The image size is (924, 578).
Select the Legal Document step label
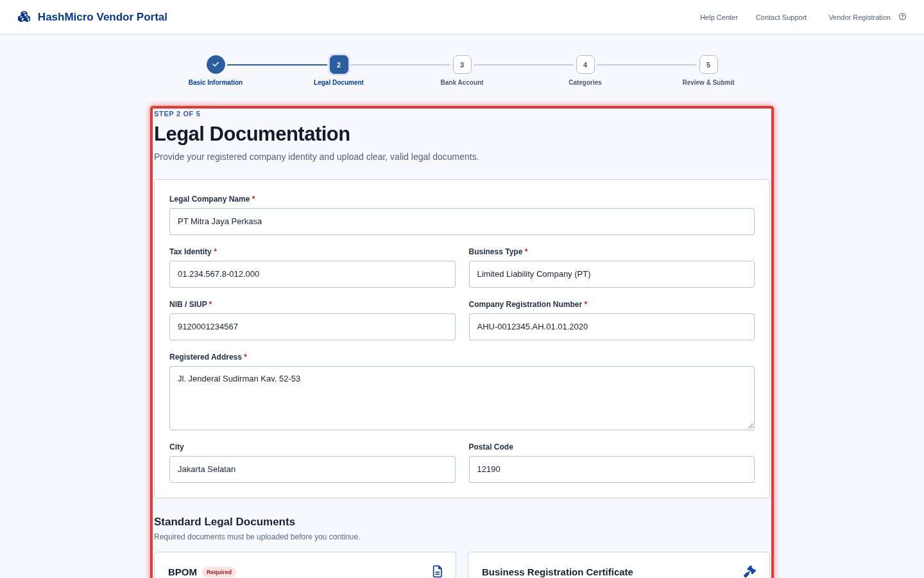click(x=339, y=82)
